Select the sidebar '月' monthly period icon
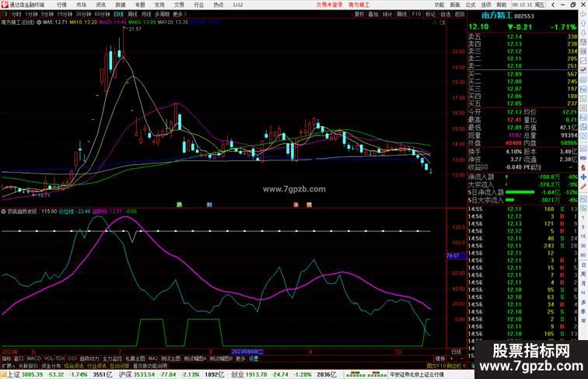Image resolution: width=588 pixels, height=379 pixels. click(x=583, y=284)
